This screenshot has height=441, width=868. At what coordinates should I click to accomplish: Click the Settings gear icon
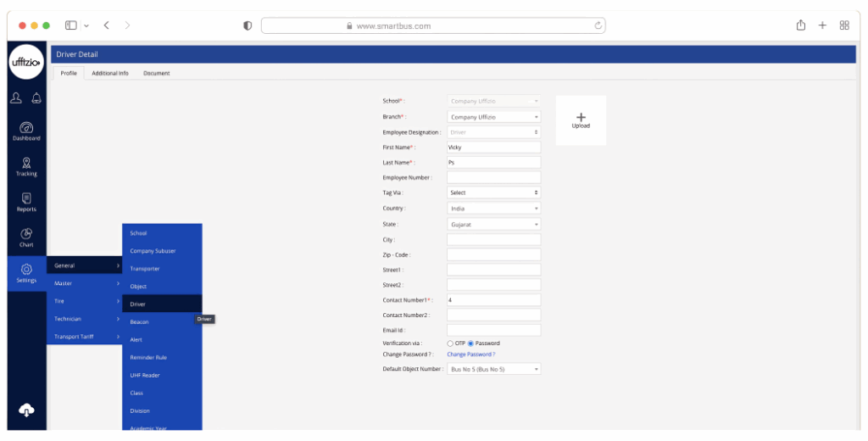click(25, 270)
